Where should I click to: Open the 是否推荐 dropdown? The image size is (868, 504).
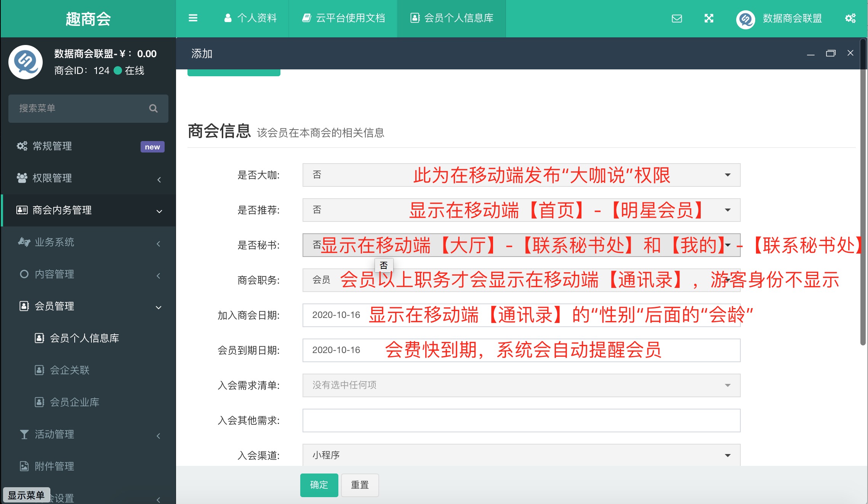click(521, 210)
